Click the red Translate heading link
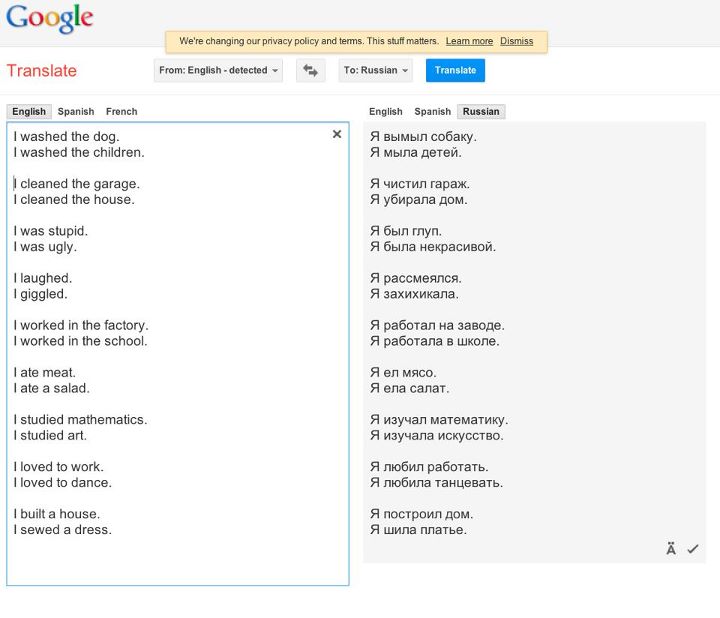 pos(41,71)
